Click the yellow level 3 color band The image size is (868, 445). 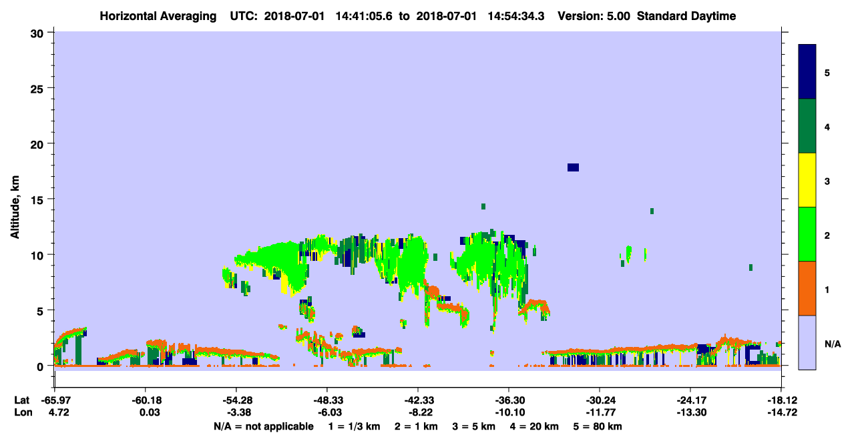807,180
